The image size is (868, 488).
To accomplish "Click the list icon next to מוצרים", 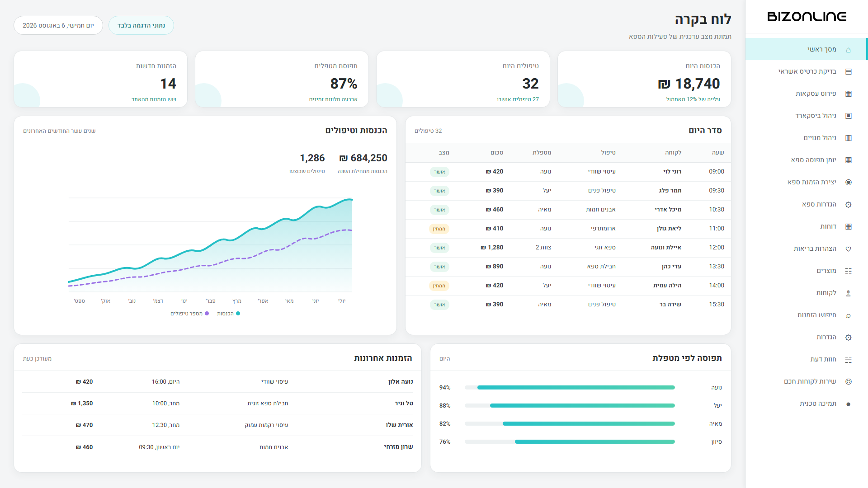I will click(x=848, y=271).
